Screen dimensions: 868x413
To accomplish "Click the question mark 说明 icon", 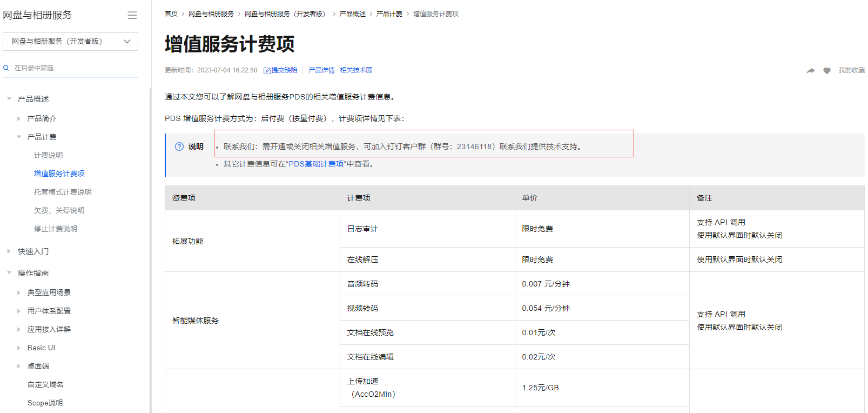I will coord(179,146).
